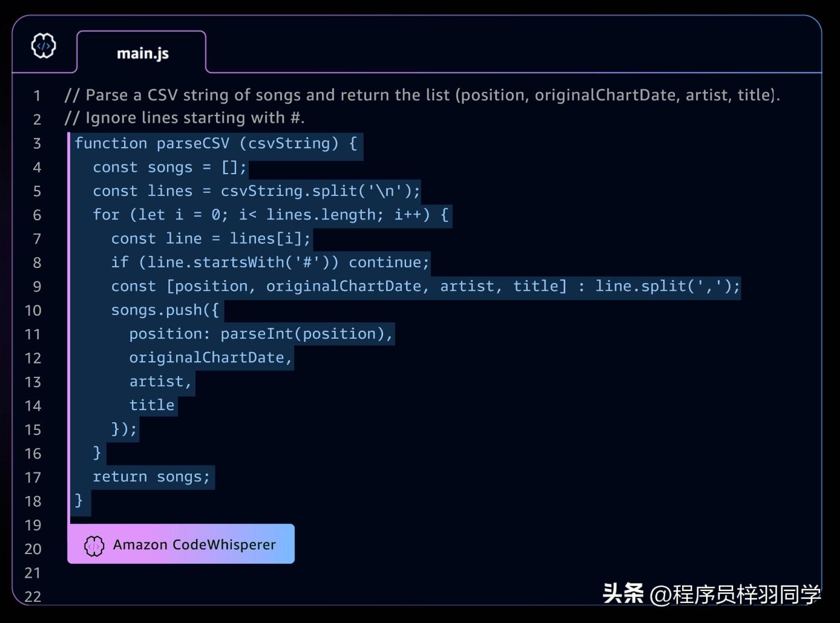The image size is (840, 623).
Task: Click the const songs = [] declaration
Action: point(169,167)
